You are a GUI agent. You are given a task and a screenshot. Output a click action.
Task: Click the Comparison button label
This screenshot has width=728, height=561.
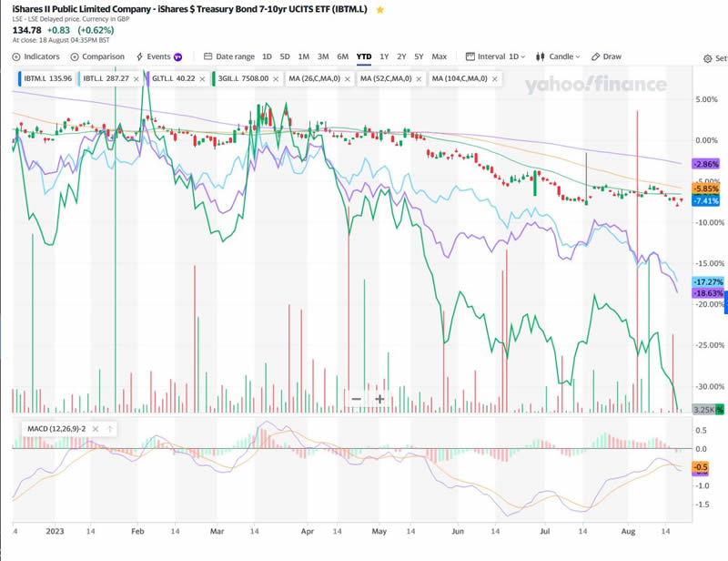coord(103,56)
